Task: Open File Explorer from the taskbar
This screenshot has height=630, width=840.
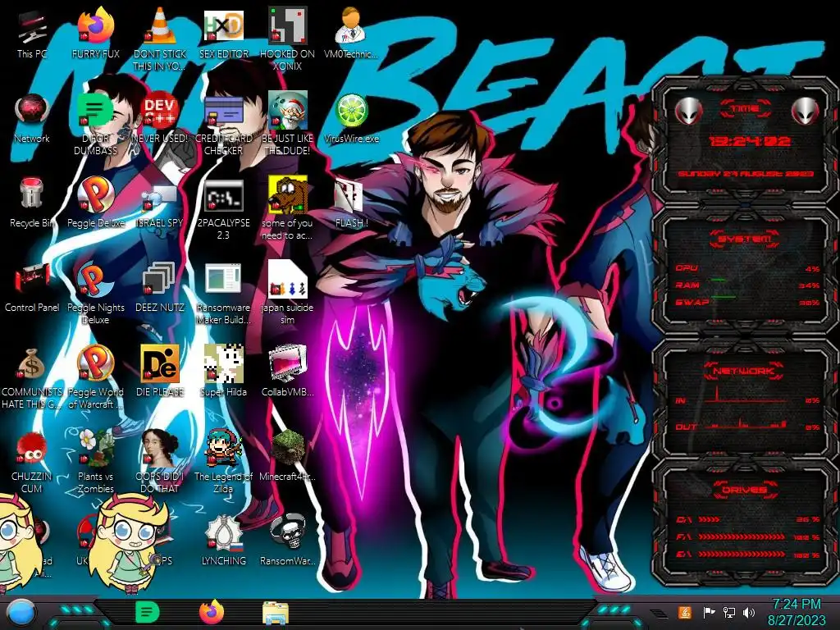Action: tap(276, 612)
